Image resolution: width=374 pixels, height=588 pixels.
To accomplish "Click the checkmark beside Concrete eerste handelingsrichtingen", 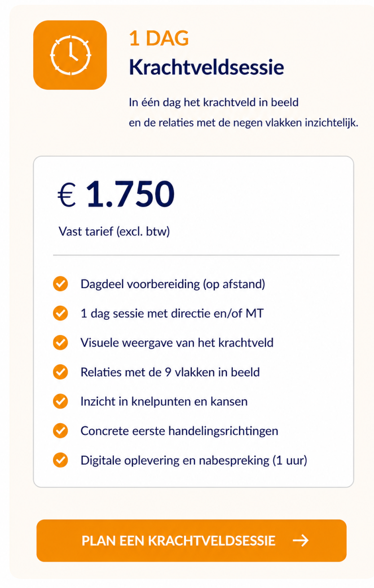I will click(x=60, y=431).
